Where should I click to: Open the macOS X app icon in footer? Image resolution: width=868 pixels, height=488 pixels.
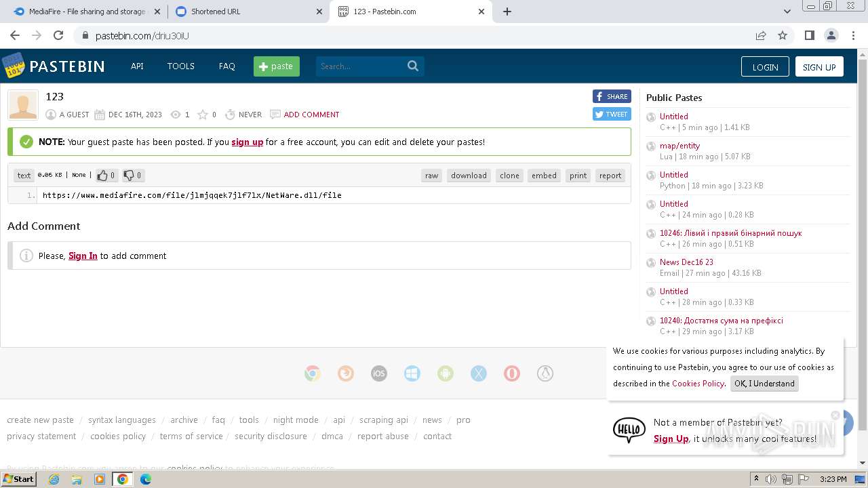479,373
